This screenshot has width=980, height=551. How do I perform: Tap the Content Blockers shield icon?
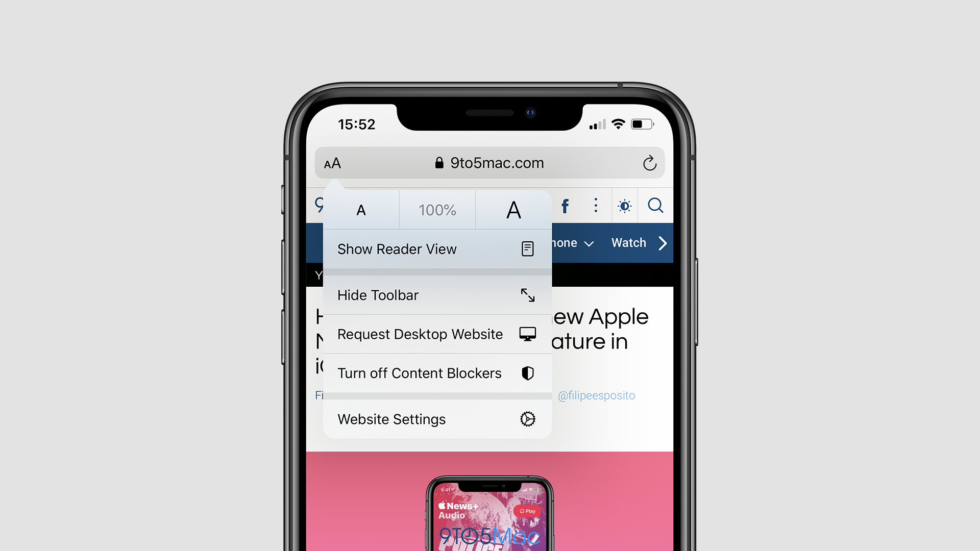[528, 373]
